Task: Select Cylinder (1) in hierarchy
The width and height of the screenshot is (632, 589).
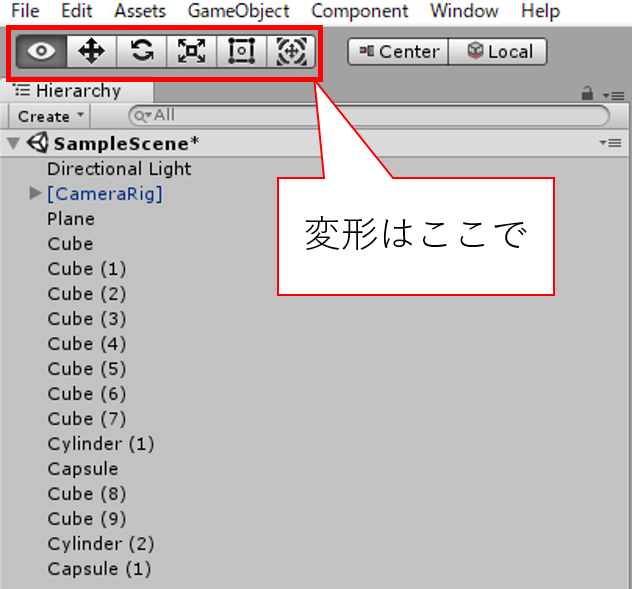Action: coord(101,444)
